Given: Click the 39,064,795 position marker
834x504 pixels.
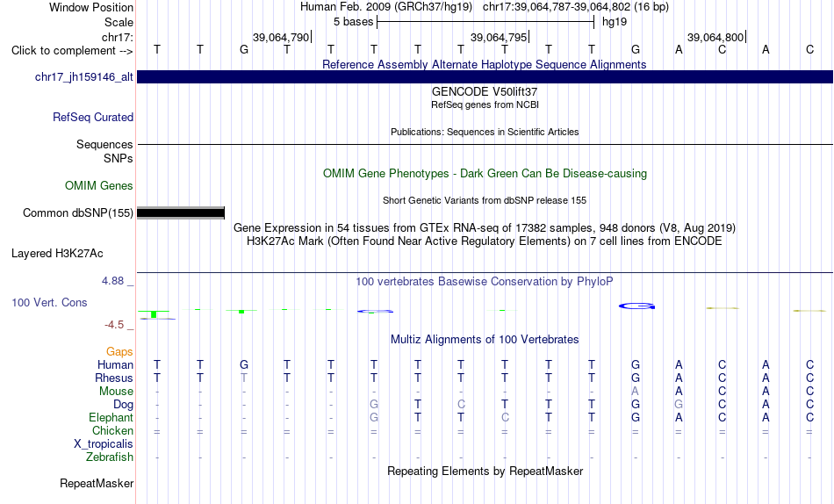Looking at the screenshot, I should 499,37.
